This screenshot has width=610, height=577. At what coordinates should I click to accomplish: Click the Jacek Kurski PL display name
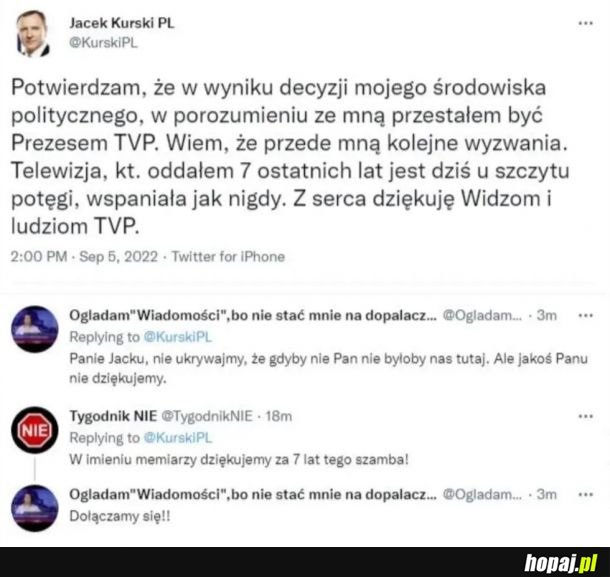[x=122, y=23]
